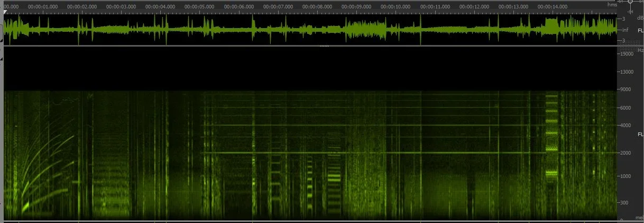Click the 00:00:05.000 ruler label
644x223 pixels.
[x=199, y=7]
